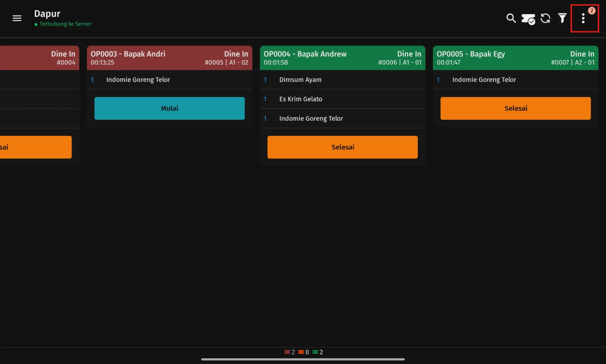Click Terhubung ke Server status text
This screenshot has width=606, height=364.
coord(65,24)
